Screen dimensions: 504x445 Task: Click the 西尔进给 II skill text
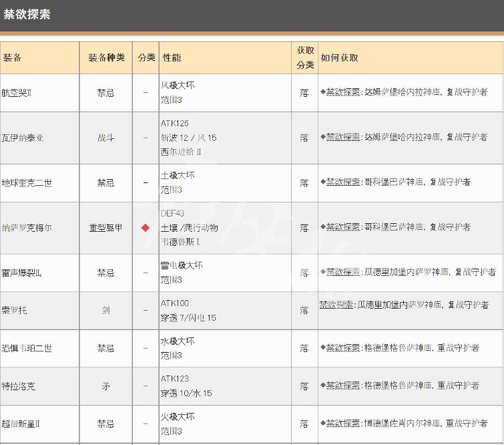pos(181,152)
